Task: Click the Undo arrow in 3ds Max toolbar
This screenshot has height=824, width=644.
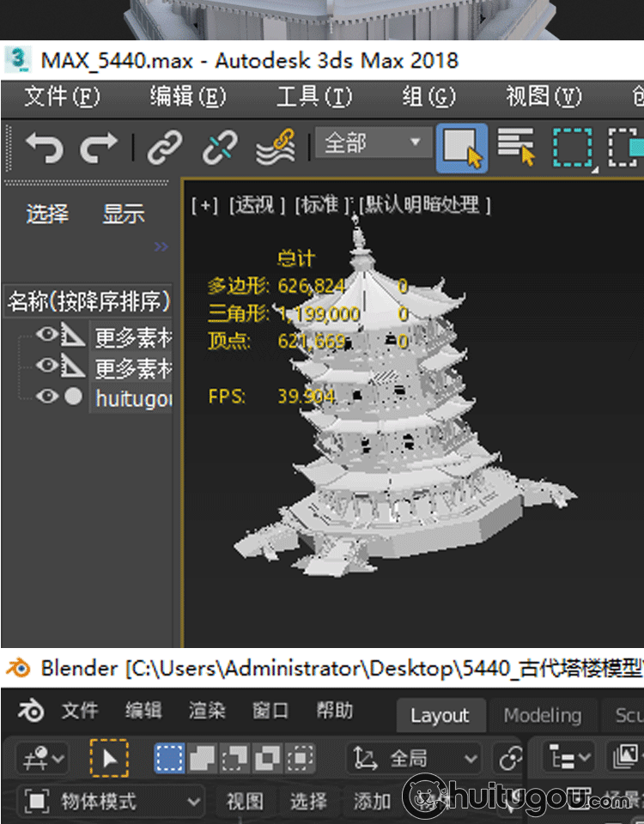Action: [44, 148]
